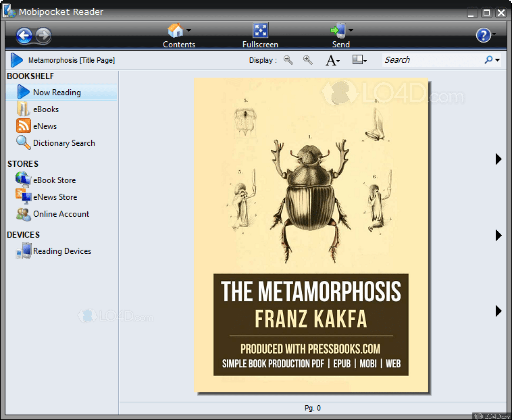Click the blue play icon beside Metamorphosis title
This screenshot has width=512, height=420.
16,60
